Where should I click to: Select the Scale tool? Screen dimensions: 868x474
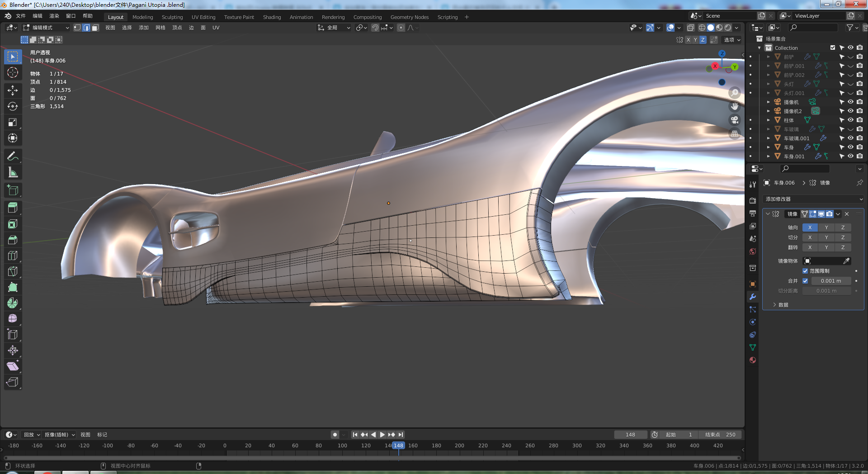pos(13,122)
